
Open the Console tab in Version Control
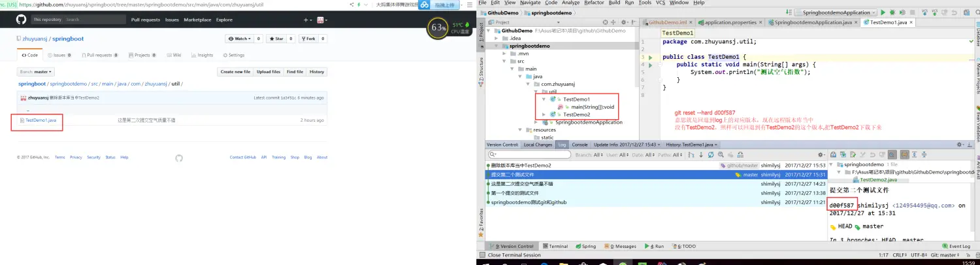click(580, 145)
